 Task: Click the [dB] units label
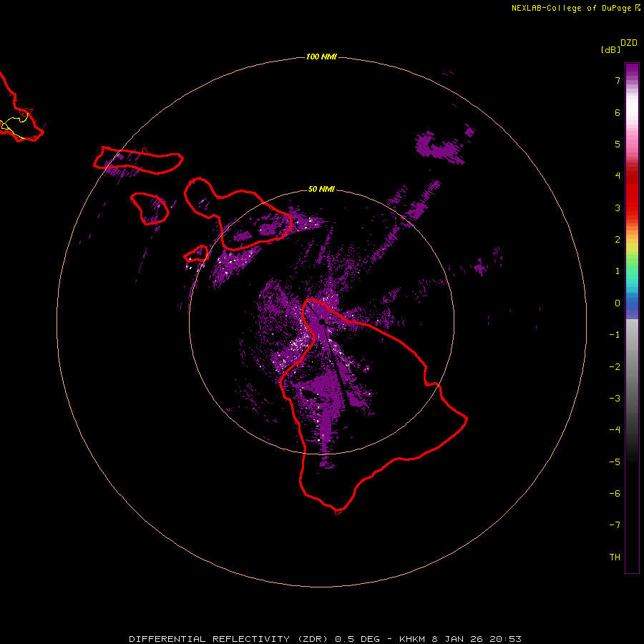coord(610,49)
